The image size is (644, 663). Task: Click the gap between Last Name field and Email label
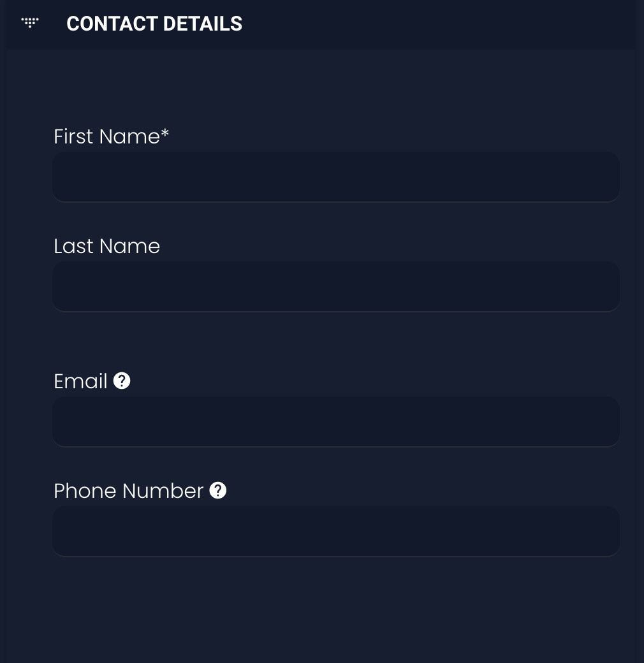click(335, 341)
